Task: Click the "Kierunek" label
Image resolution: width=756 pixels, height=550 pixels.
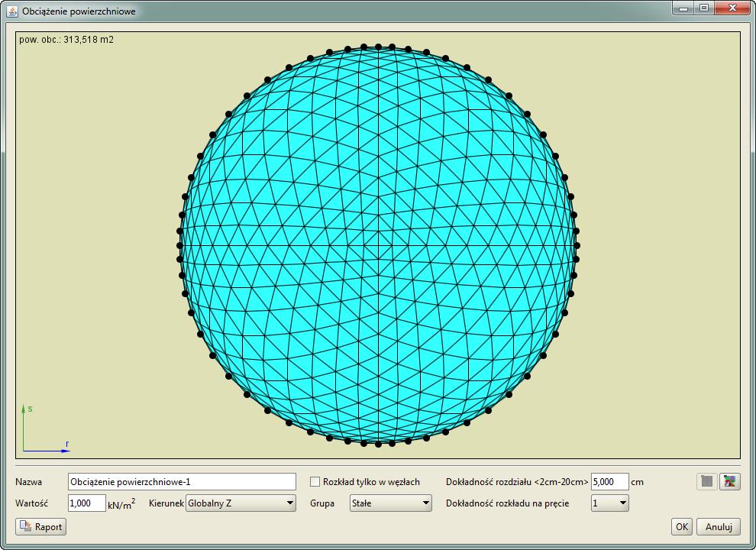Action: coord(166,503)
